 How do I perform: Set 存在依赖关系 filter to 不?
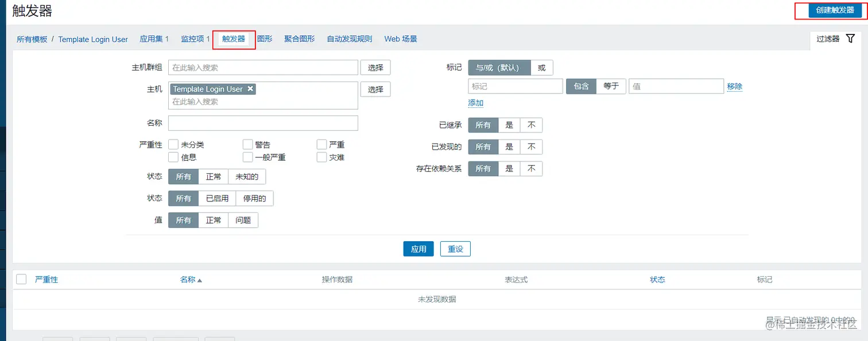tap(532, 169)
